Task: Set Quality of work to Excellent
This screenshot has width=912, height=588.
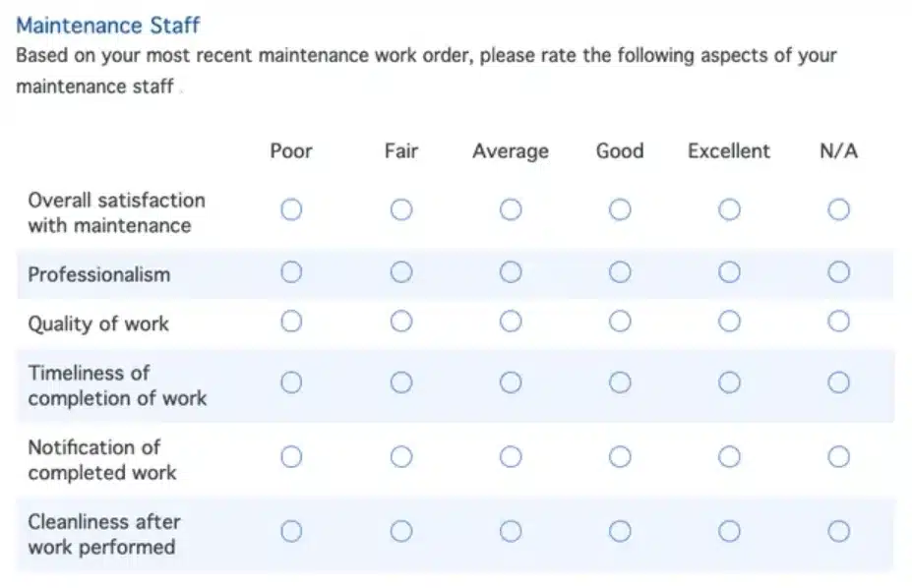Action: click(x=729, y=321)
